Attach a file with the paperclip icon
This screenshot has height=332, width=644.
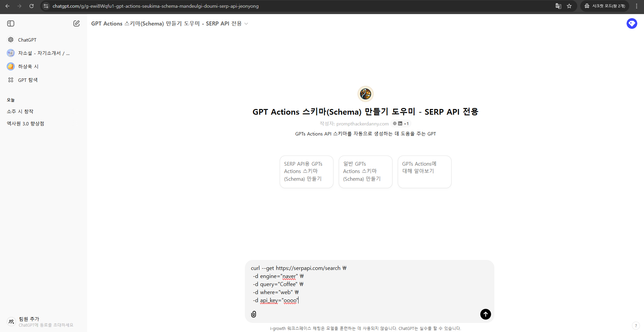[254, 314]
